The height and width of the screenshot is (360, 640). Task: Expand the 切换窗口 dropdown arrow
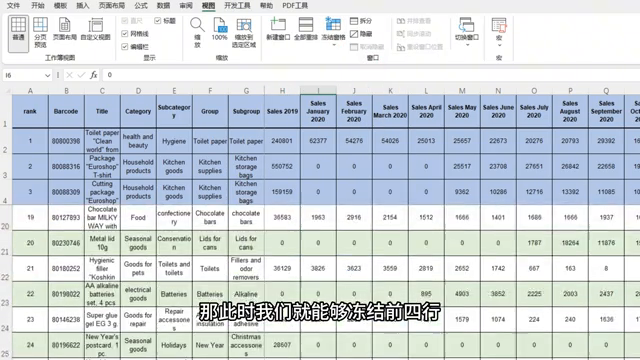pos(467,45)
